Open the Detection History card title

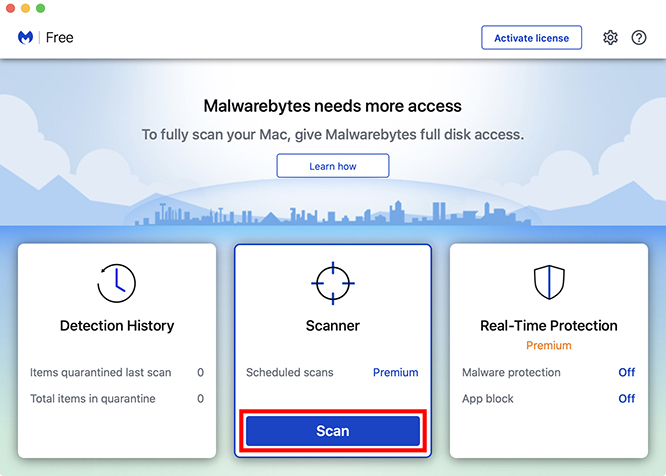[117, 326]
